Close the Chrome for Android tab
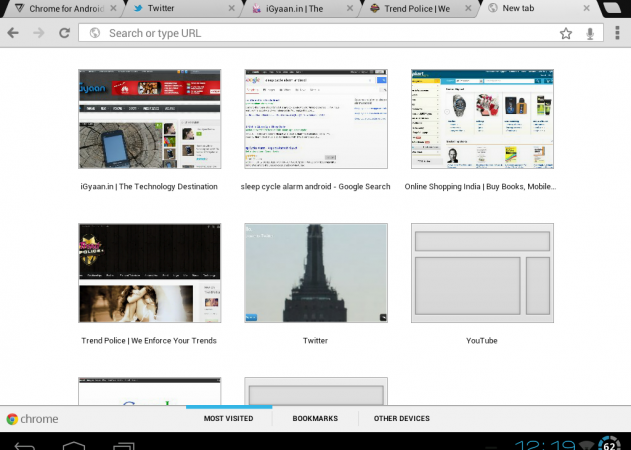Image resolution: width=631 pixels, height=450 pixels. click(113, 8)
